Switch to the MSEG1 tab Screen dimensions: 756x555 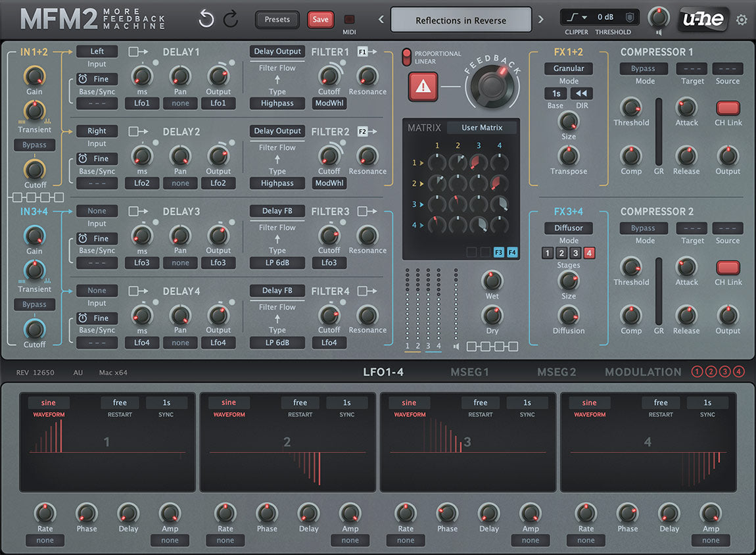469,372
